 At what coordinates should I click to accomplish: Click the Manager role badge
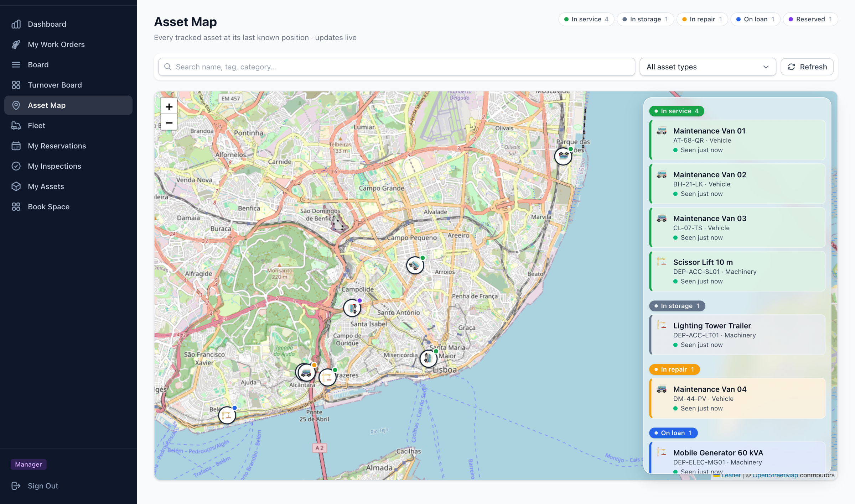pos(28,464)
